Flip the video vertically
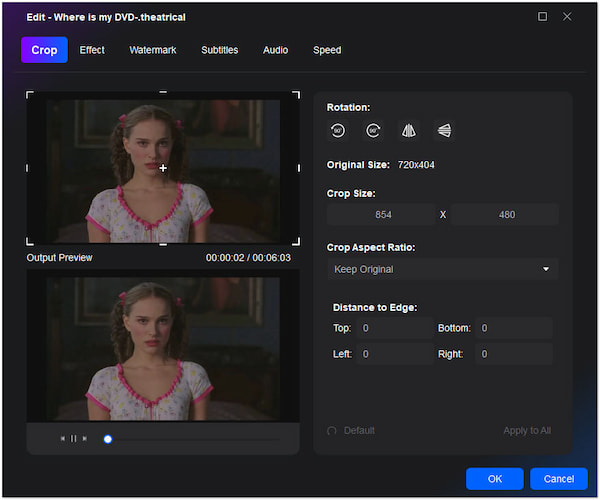The width and height of the screenshot is (600, 500). [444, 131]
